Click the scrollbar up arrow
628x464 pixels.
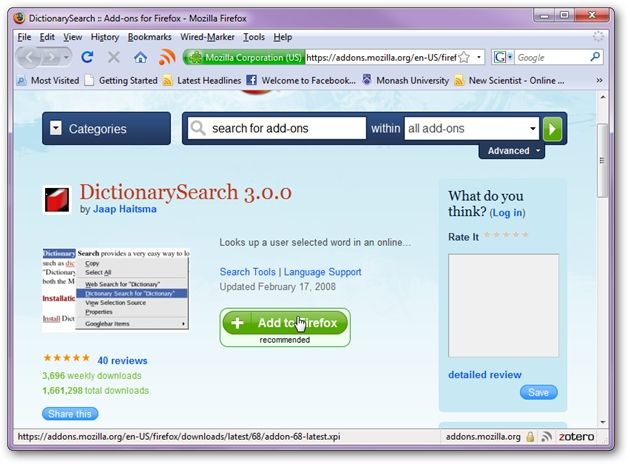tap(602, 97)
